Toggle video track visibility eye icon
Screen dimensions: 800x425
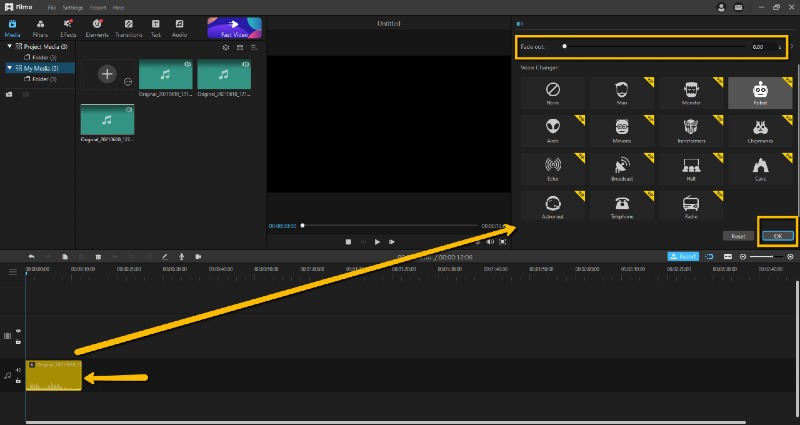18,331
